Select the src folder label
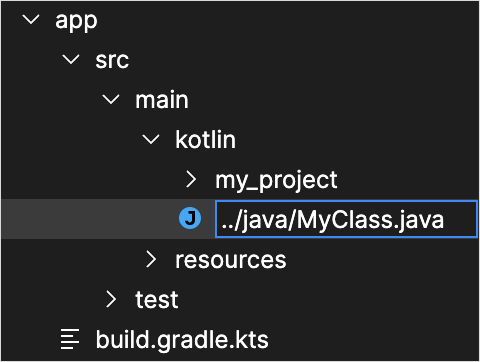The width and height of the screenshot is (480, 362). pyautogui.click(x=112, y=61)
